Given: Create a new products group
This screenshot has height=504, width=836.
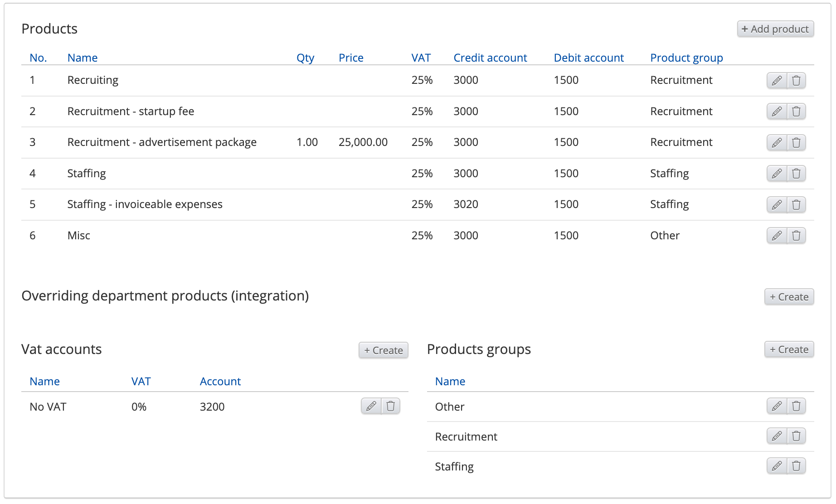Looking at the screenshot, I should point(789,349).
